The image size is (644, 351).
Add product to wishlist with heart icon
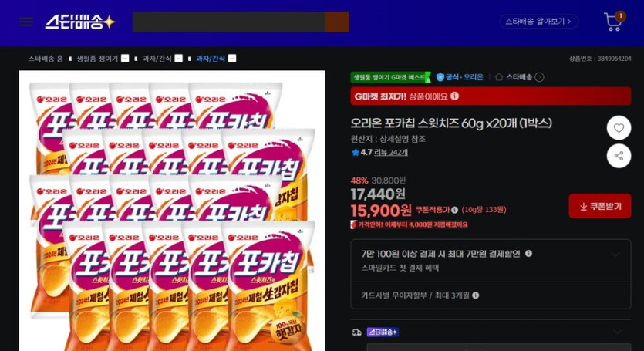click(619, 128)
